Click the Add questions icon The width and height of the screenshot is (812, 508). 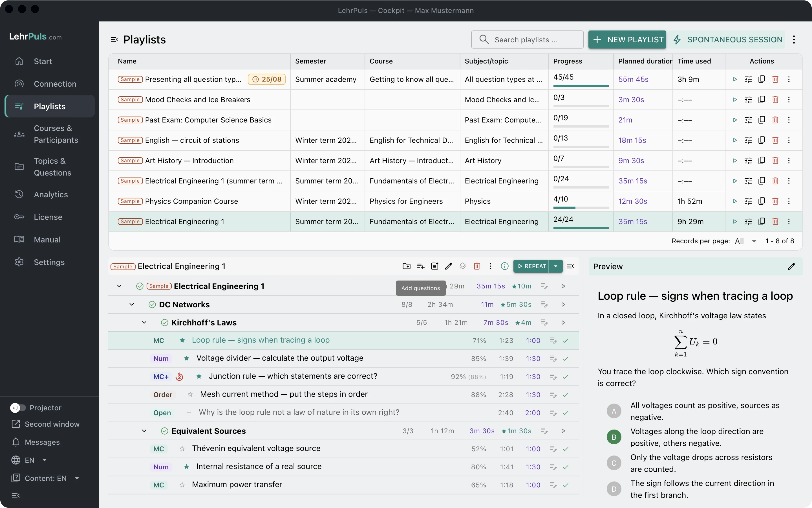[x=420, y=266]
